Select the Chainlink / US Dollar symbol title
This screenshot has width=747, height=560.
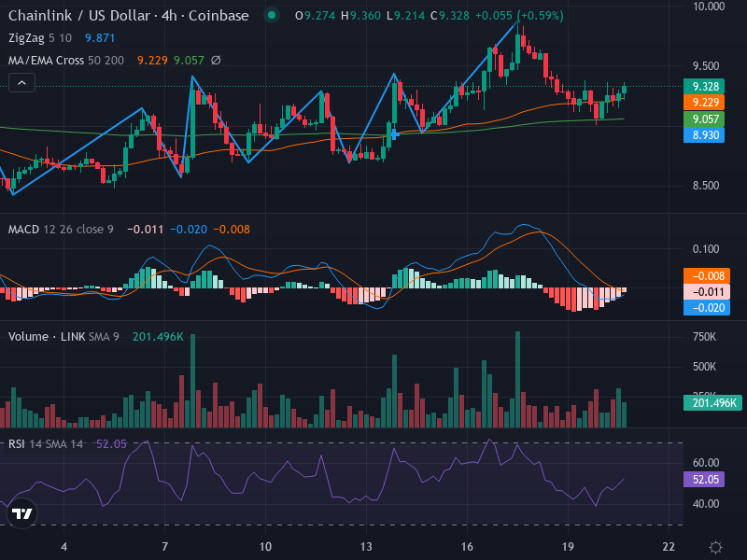pos(129,16)
